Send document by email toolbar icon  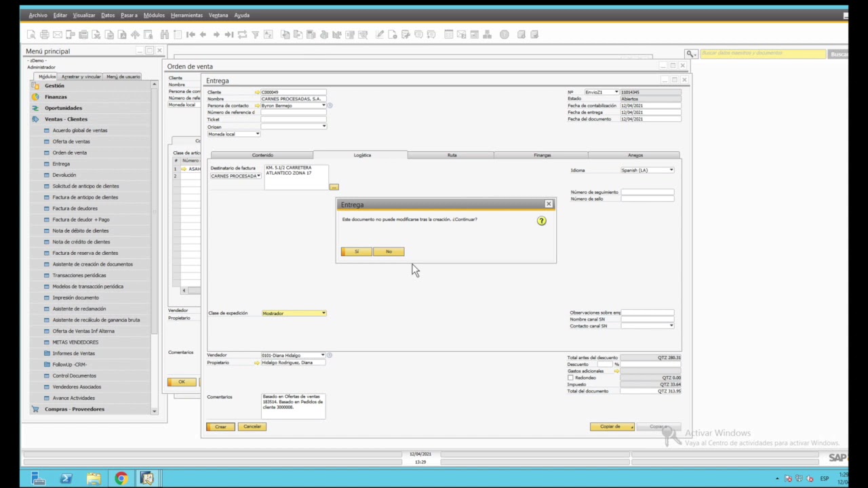[x=57, y=35]
